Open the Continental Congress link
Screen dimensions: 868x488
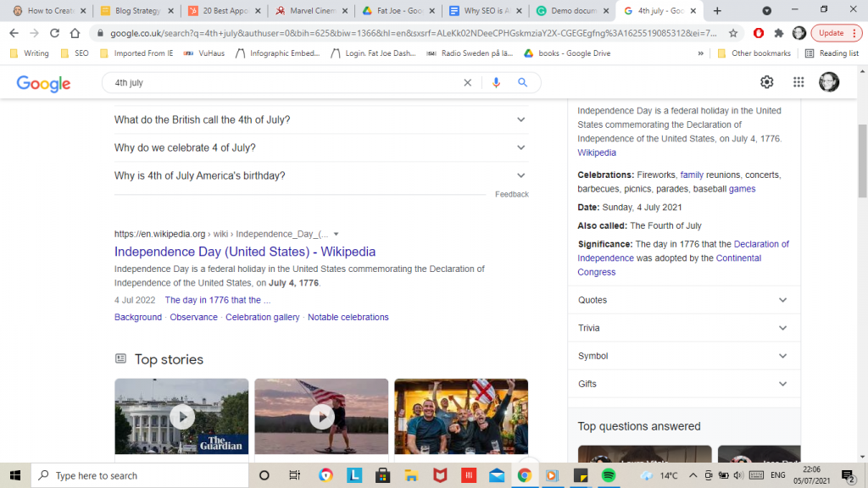point(670,265)
